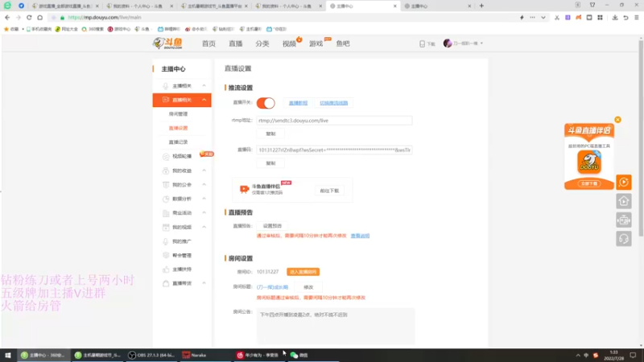
Task: Open the 切换推流线路 link
Action: (x=334, y=103)
